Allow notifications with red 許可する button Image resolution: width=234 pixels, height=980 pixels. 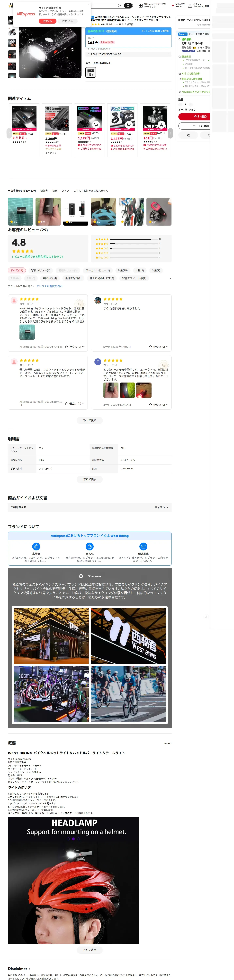tap(48, 21)
